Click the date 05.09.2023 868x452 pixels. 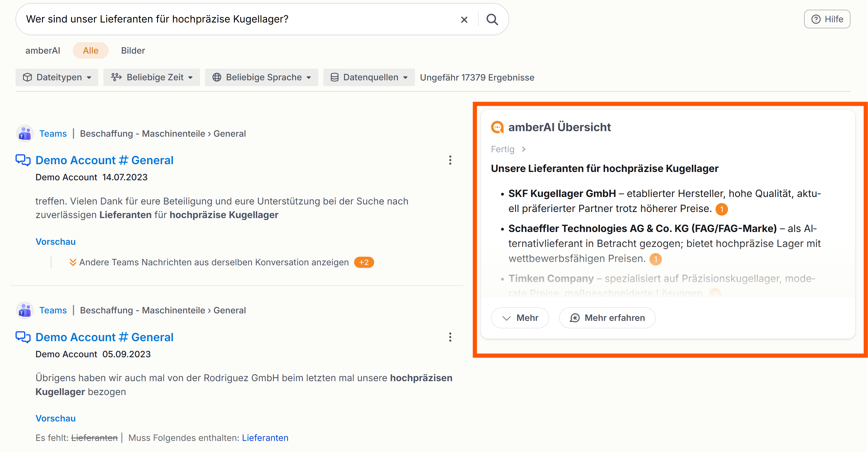(126, 354)
